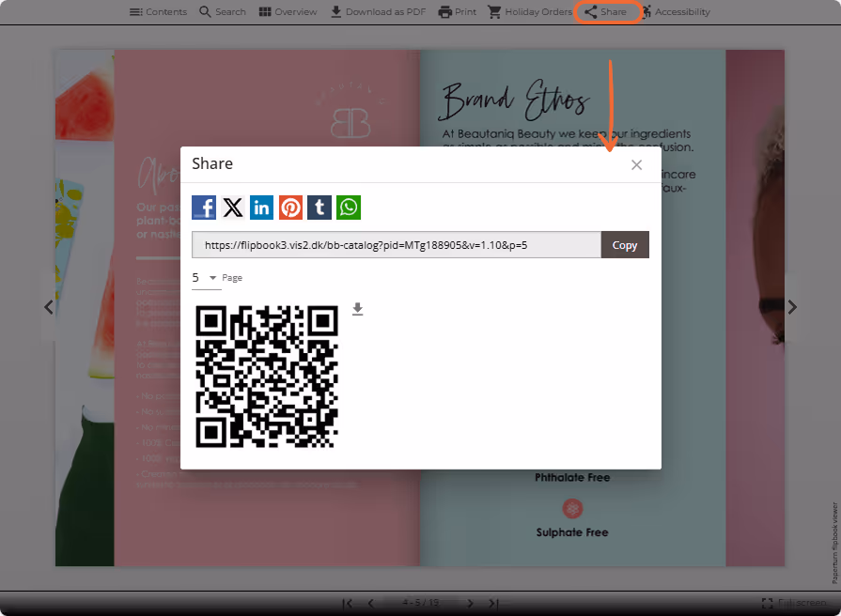Toggle Full screen mode
The width and height of the screenshot is (841, 616).
pyautogui.click(x=794, y=603)
